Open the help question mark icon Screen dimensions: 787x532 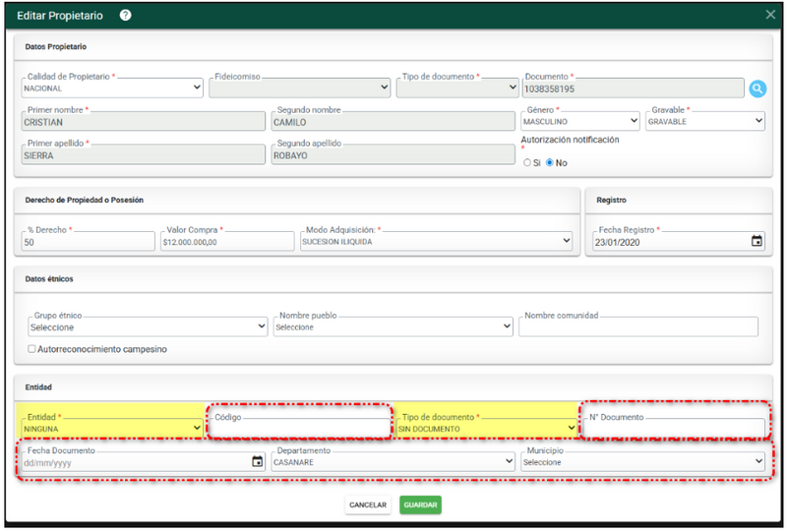coord(126,16)
